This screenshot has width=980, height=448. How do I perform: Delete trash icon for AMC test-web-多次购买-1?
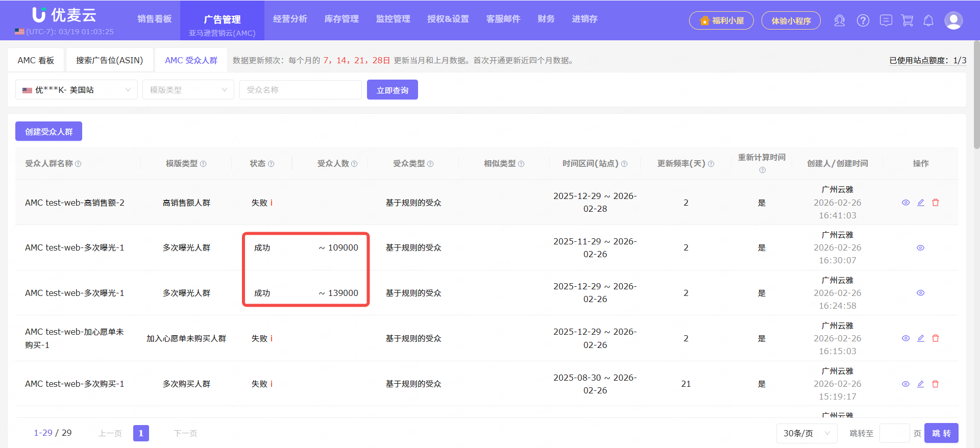point(935,384)
